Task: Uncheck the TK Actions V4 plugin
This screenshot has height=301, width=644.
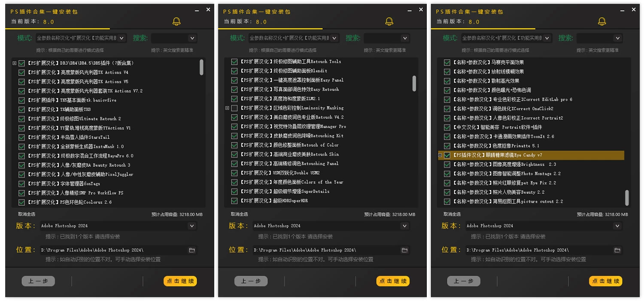Action: (x=21, y=72)
